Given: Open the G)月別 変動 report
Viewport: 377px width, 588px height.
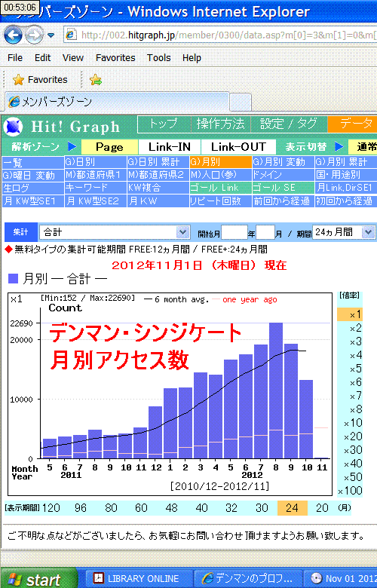Looking at the screenshot, I should click(x=284, y=162).
